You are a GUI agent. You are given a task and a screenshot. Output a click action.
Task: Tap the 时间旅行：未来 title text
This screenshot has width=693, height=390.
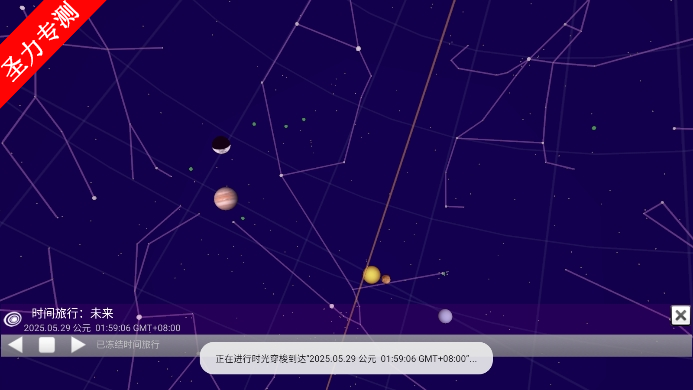click(72, 314)
